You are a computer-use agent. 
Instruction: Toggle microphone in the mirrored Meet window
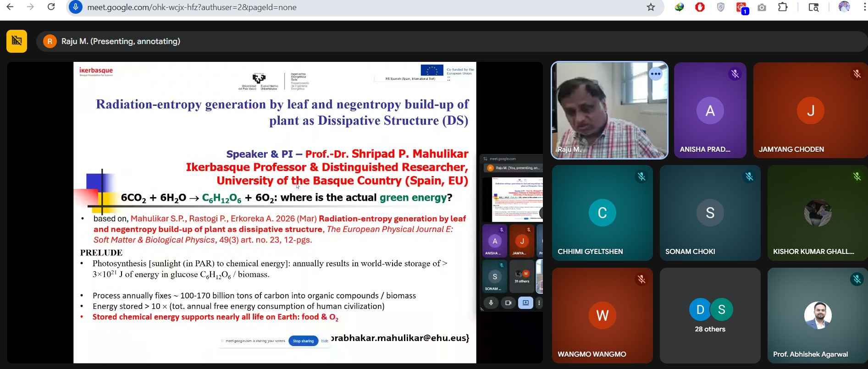tap(491, 303)
